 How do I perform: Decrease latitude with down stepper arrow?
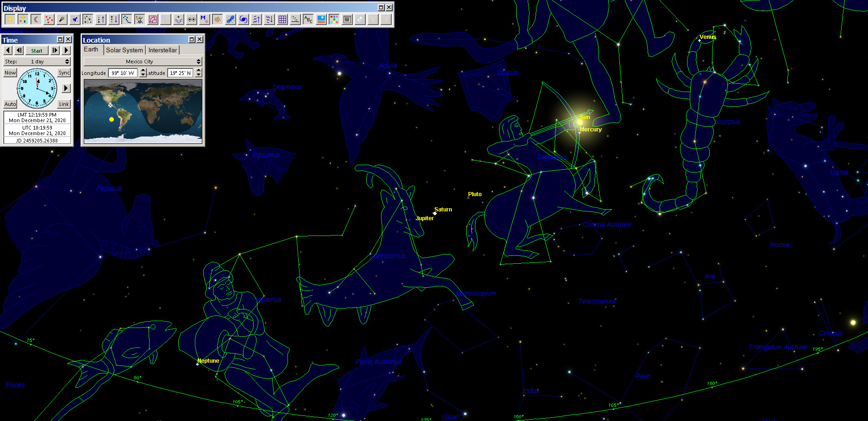tap(199, 75)
